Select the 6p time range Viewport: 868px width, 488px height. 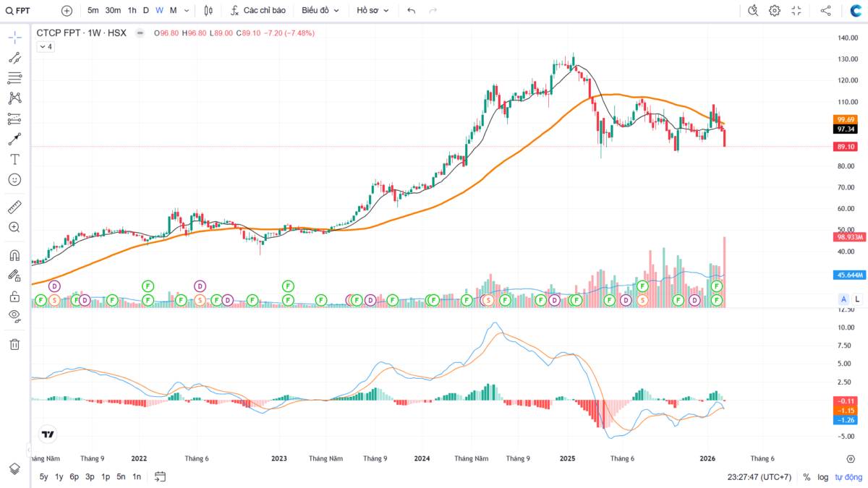click(75, 476)
